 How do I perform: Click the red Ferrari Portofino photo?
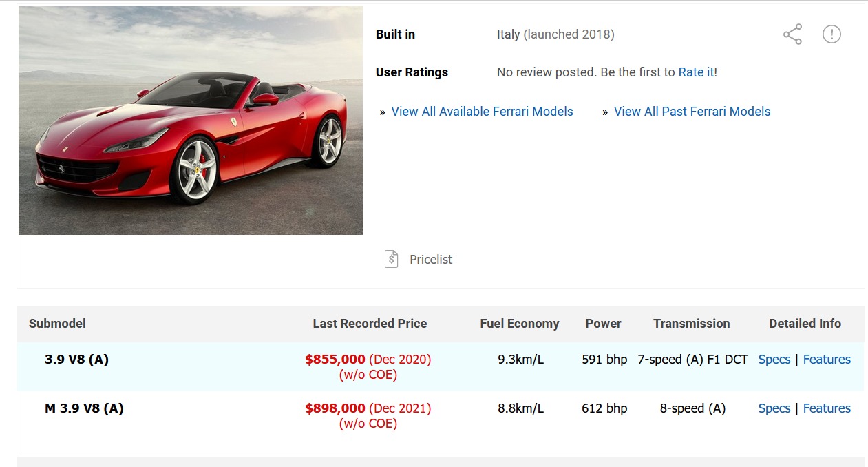191,121
